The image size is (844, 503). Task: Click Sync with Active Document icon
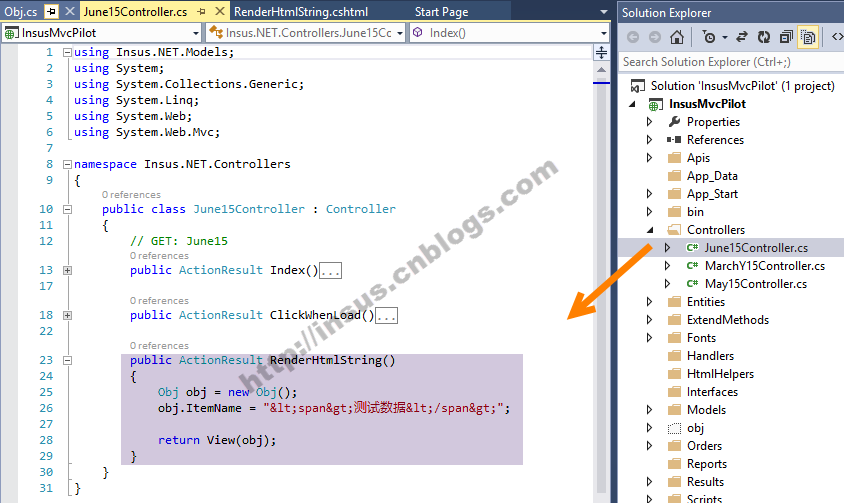[x=742, y=37]
